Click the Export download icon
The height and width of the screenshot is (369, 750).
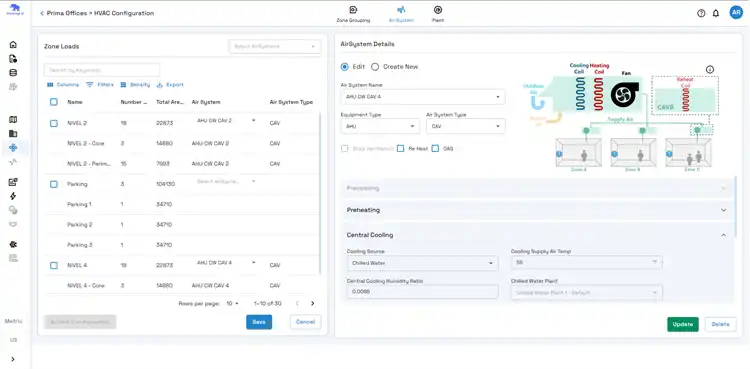pyautogui.click(x=160, y=85)
